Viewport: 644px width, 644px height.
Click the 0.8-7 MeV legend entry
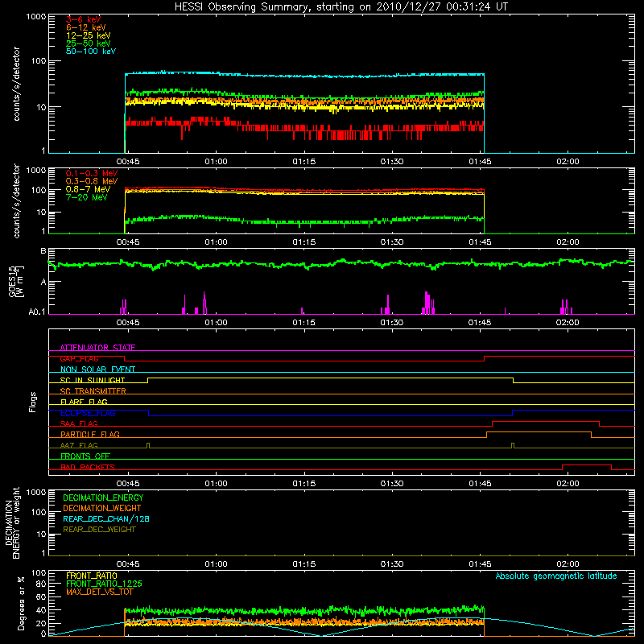(89, 189)
